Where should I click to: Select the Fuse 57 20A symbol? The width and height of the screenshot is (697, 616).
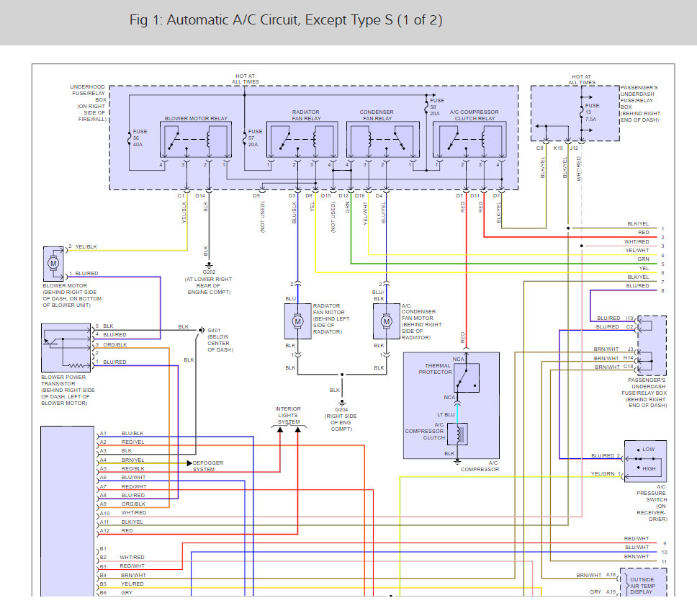245,138
